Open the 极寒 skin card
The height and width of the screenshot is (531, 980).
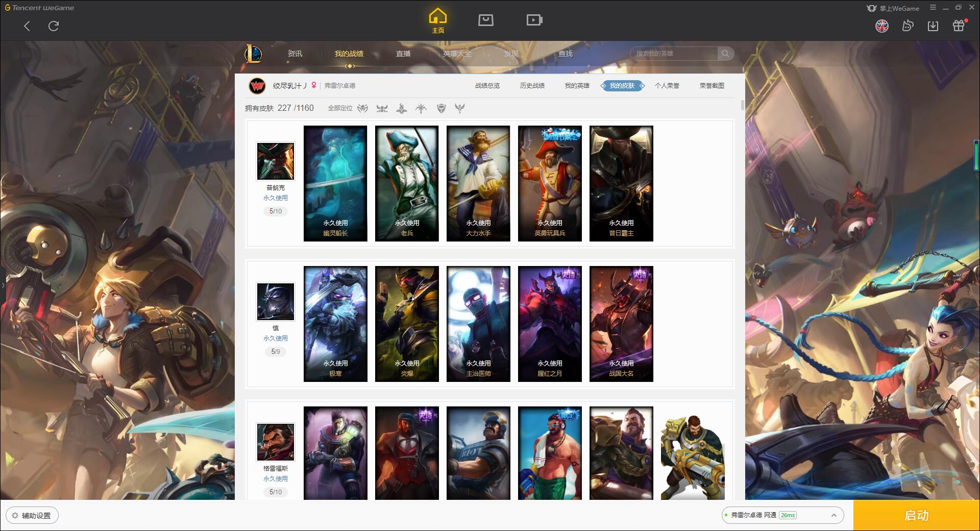click(335, 324)
